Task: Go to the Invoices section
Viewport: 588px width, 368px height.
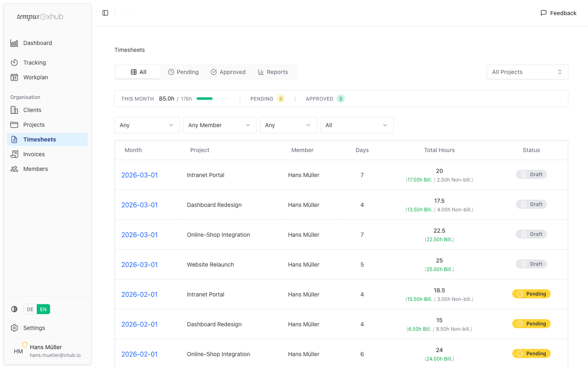Action: point(33,154)
